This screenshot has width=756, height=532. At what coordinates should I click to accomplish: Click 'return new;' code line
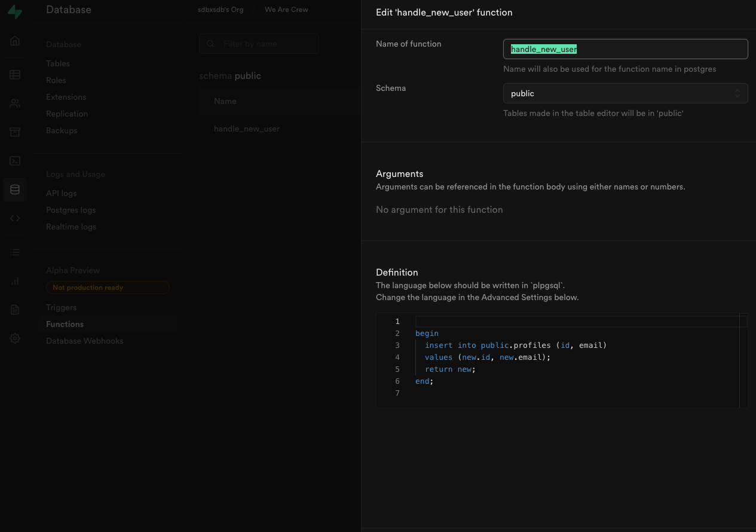pyautogui.click(x=450, y=369)
